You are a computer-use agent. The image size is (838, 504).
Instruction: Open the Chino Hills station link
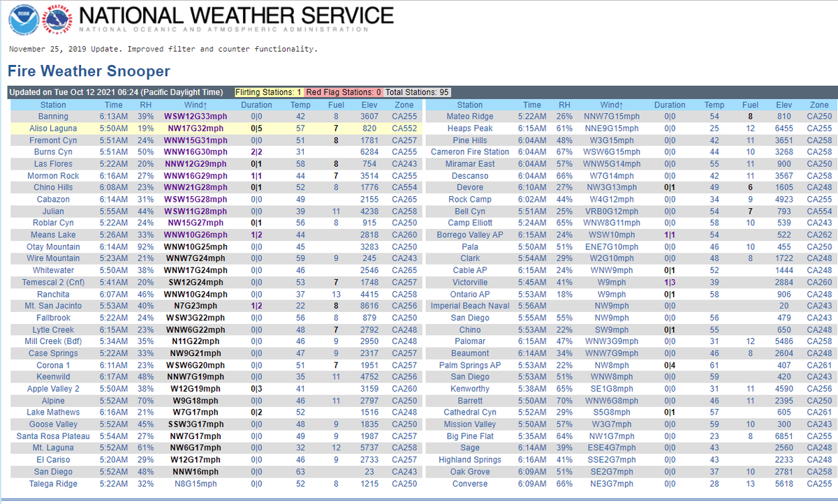tap(53, 187)
